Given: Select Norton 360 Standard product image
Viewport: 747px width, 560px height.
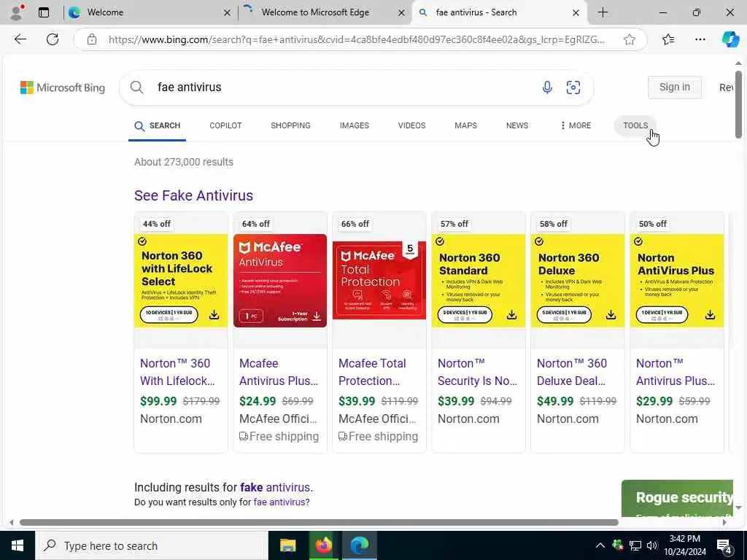Looking at the screenshot, I should [x=479, y=281].
